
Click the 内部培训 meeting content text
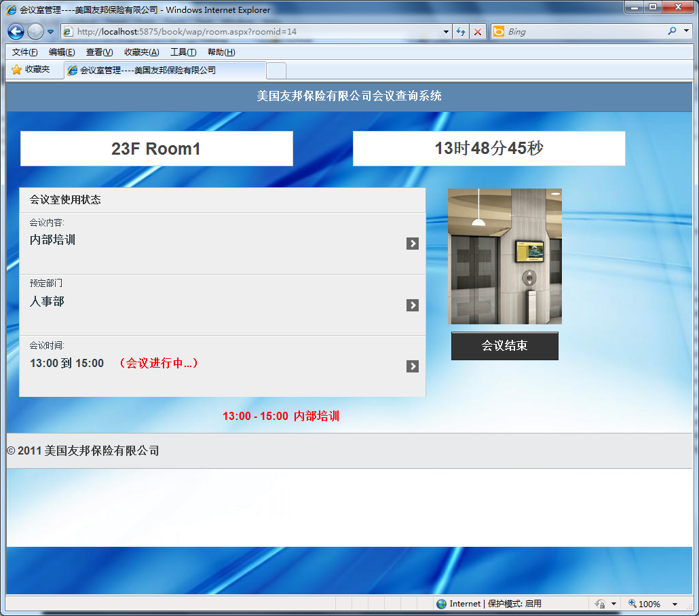pyautogui.click(x=53, y=239)
